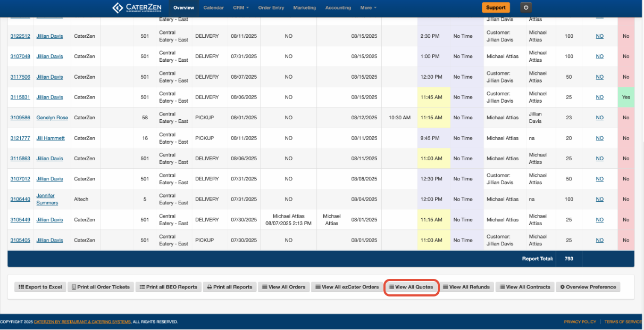
Task: Open the Overview tab
Action: pyautogui.click(x=183, y=7)
